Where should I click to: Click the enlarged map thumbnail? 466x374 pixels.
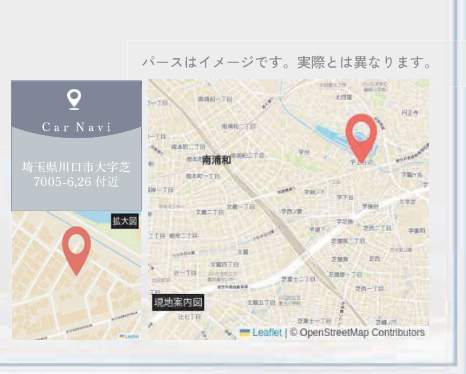tap(76, 275)
